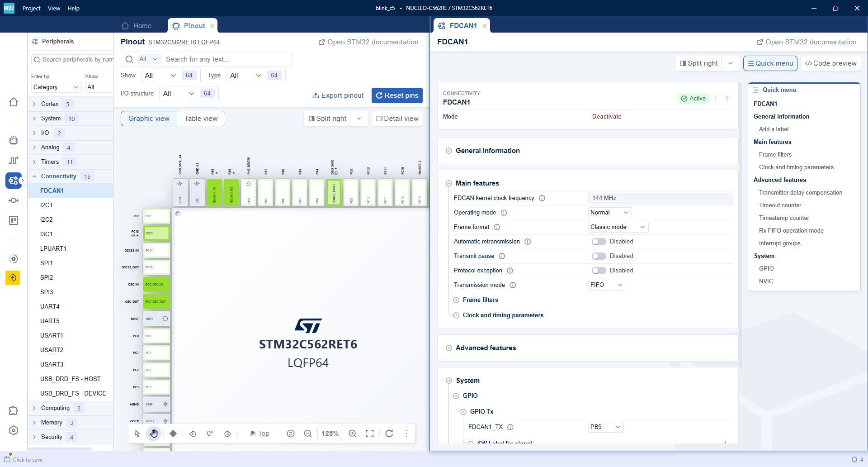Open the Project menu
Screen dimensions: 868x467
click(x=31, y=8)
